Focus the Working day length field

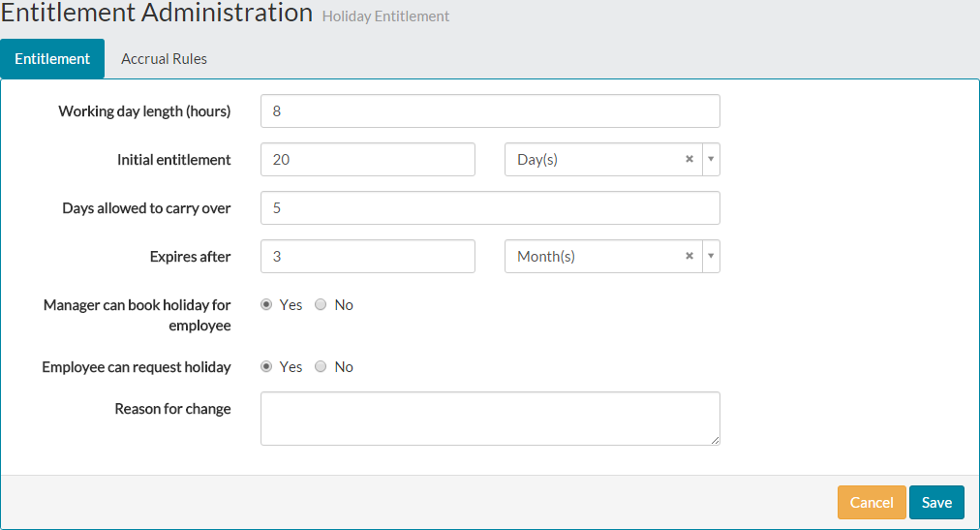tap(490, 111)
